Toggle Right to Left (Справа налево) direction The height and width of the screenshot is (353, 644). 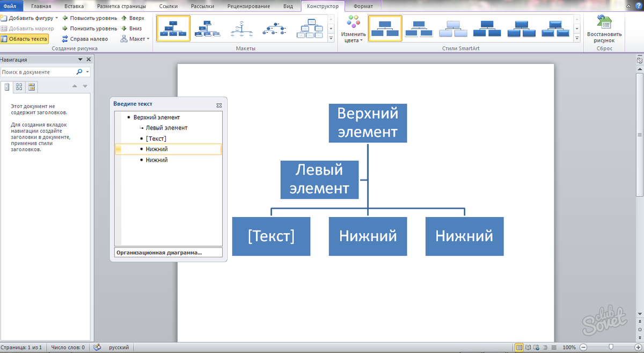(x=85, y=39)
